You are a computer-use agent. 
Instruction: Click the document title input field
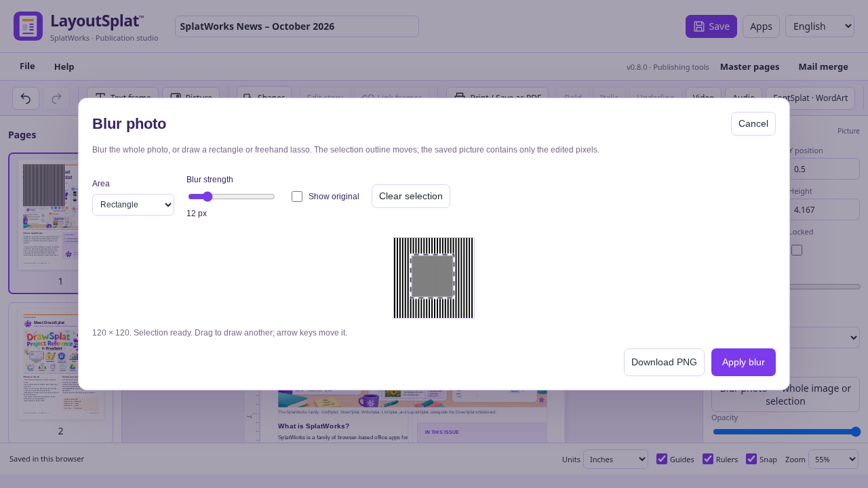(297, 26)
